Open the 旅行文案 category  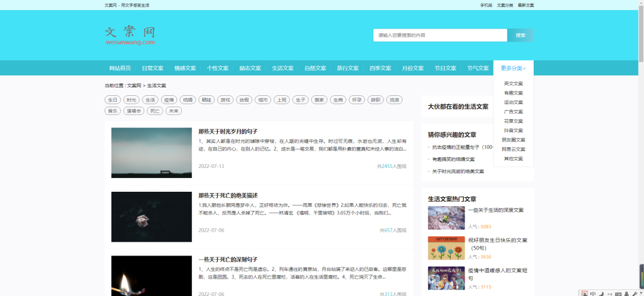pos(348,68)
